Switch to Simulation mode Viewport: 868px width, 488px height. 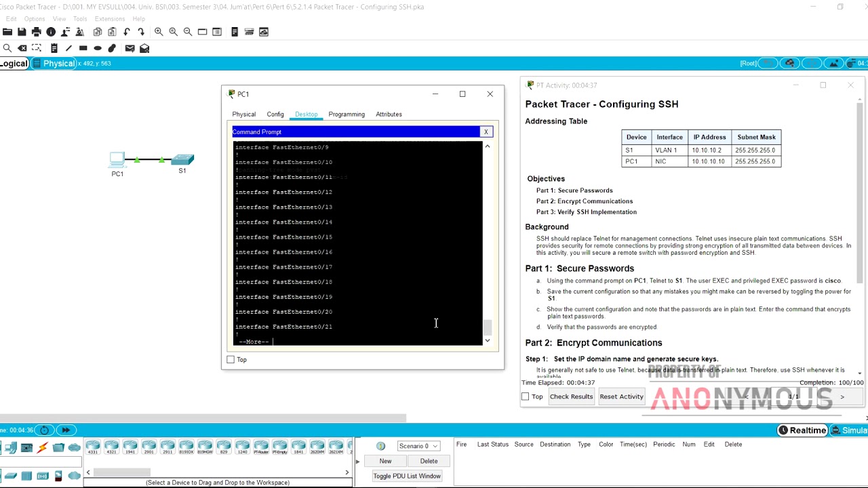[850, 430]
